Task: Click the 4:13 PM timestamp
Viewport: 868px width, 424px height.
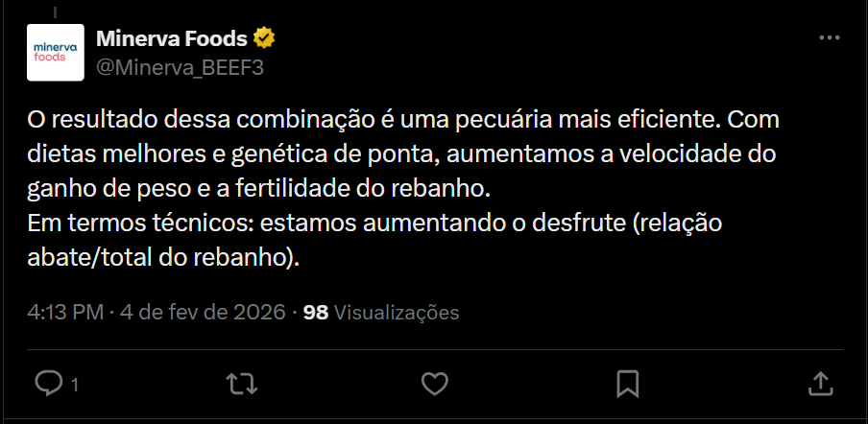Action: point(64,313)
